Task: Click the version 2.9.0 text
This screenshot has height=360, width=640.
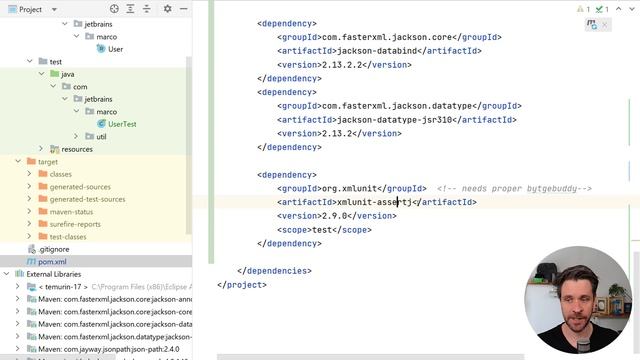Action: pos(334,216)
